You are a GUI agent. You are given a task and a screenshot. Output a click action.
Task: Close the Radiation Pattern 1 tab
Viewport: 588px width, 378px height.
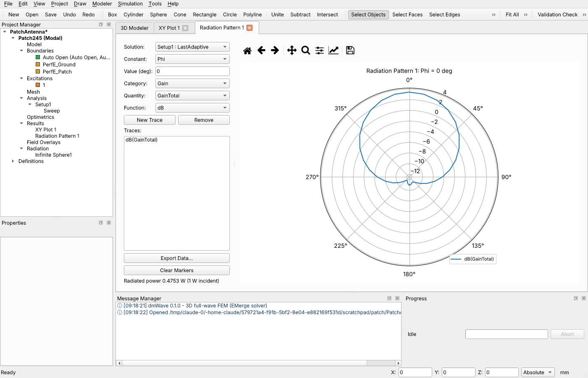249,28
